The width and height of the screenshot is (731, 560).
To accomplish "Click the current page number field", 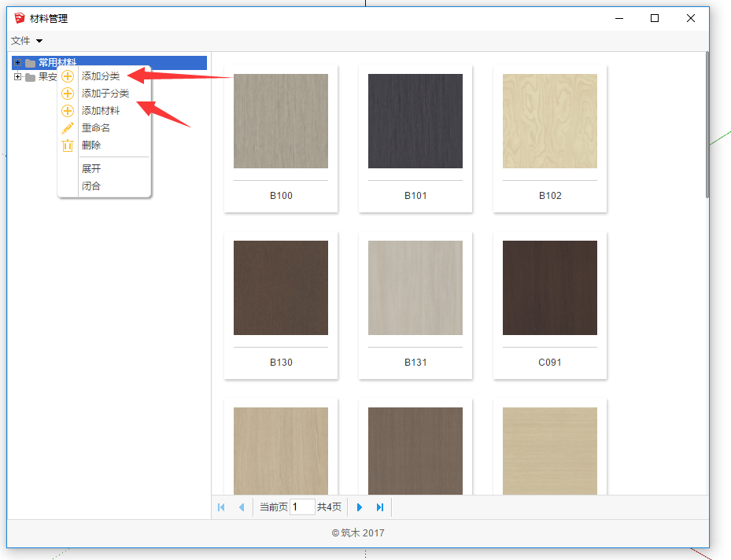I will pyautogui.click(x=302, y=507).
